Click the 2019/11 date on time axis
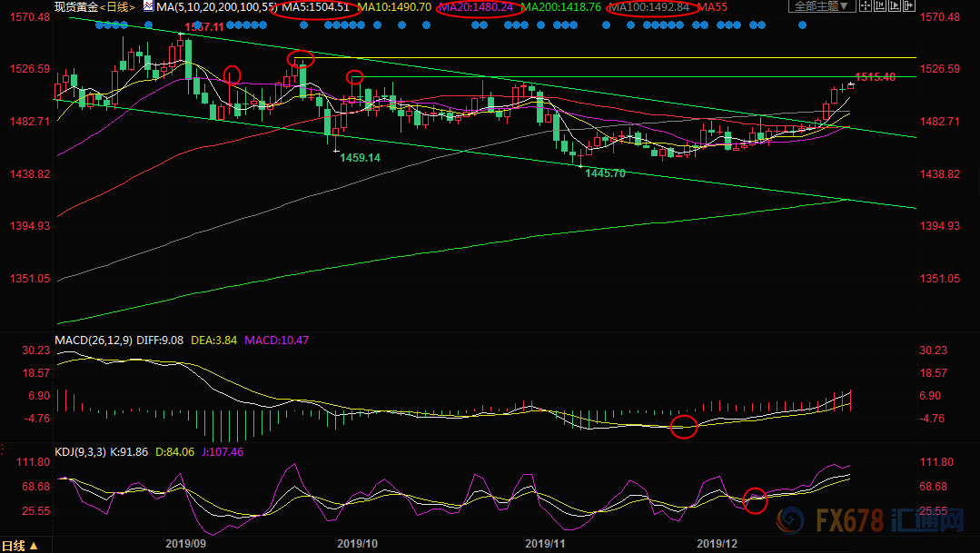 [x=545, y=543]
